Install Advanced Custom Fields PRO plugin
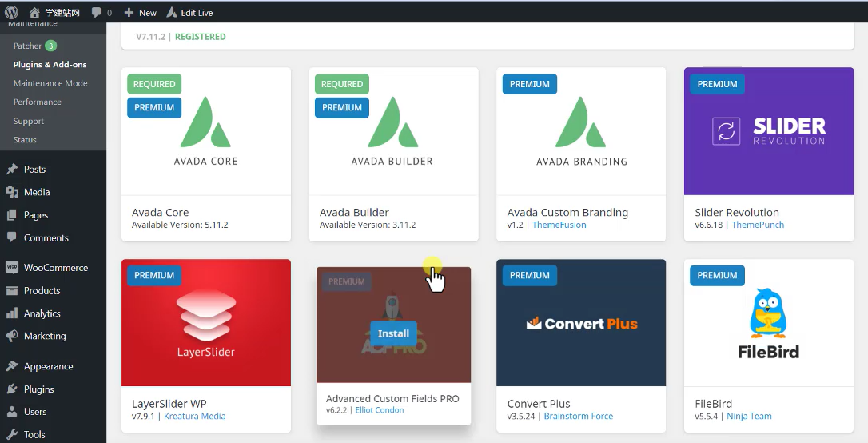 393,333
